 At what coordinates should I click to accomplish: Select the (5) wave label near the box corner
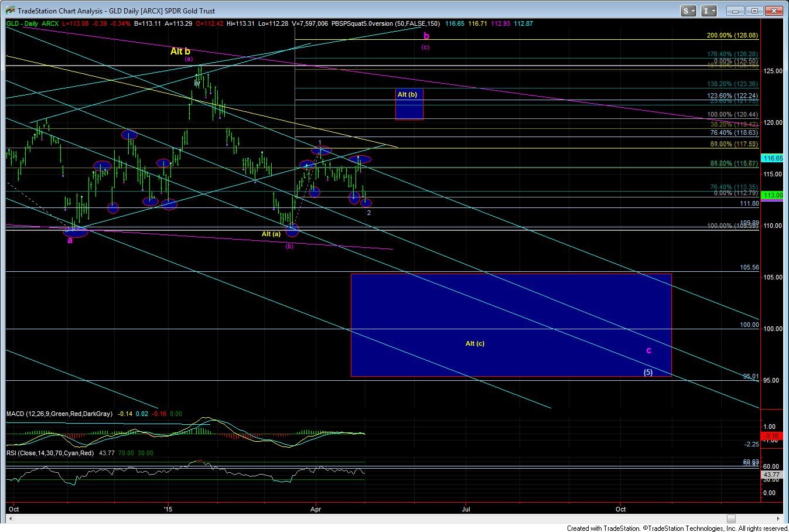click(x=648, y=372)
